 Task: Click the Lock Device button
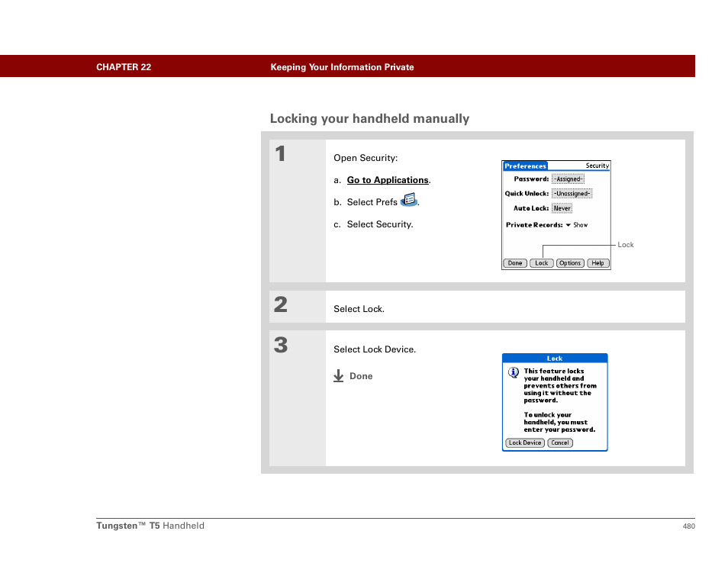click(525, 442)
